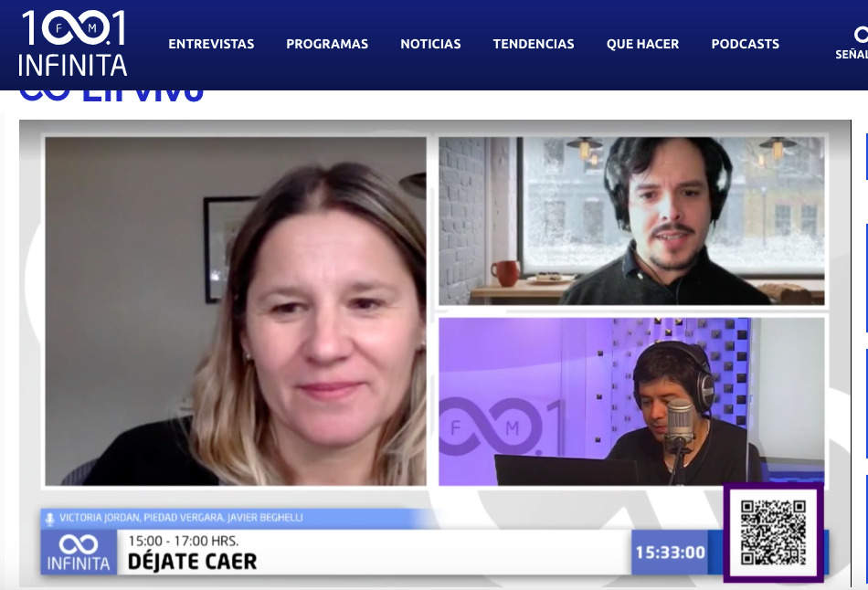Open the ENTREVISTAS menu item

point(211,44)
